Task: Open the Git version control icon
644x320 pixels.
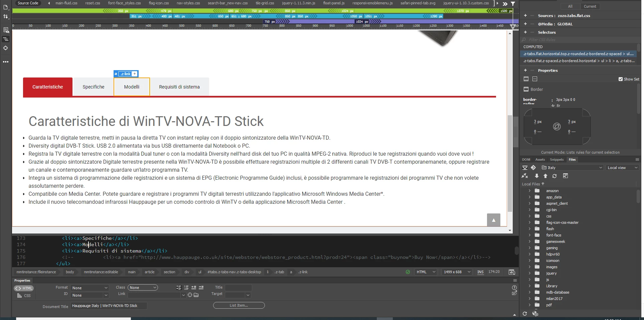Action: point(533,168)
